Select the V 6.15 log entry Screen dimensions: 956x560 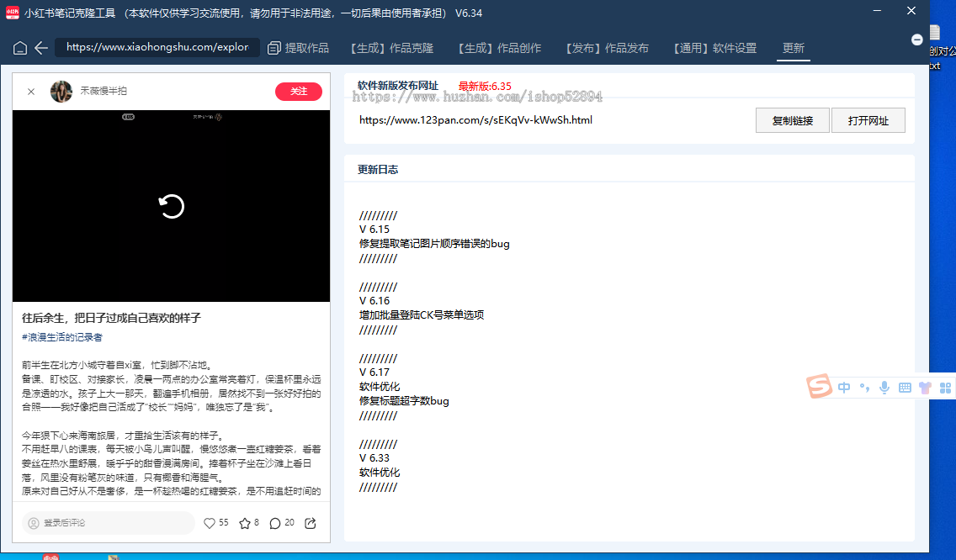click(x=374, y=229)
